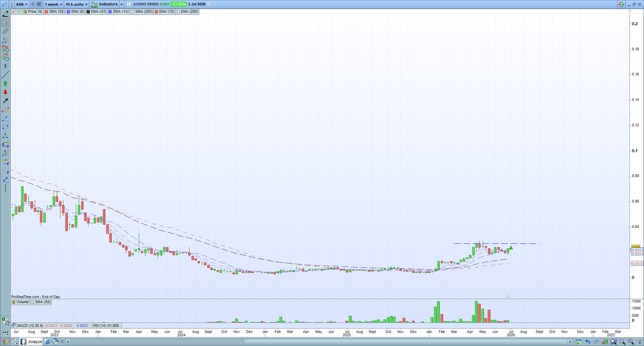Toggle EMA (43) indicator visibility

coord(96,11)
